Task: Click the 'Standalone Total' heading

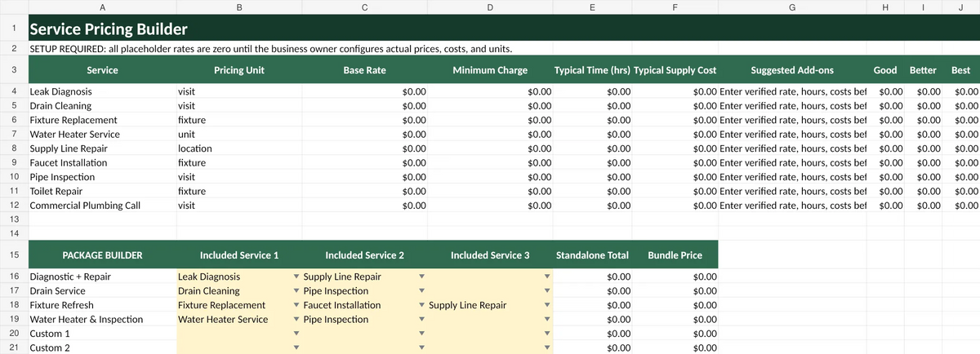Action: (x=592, y=255)
